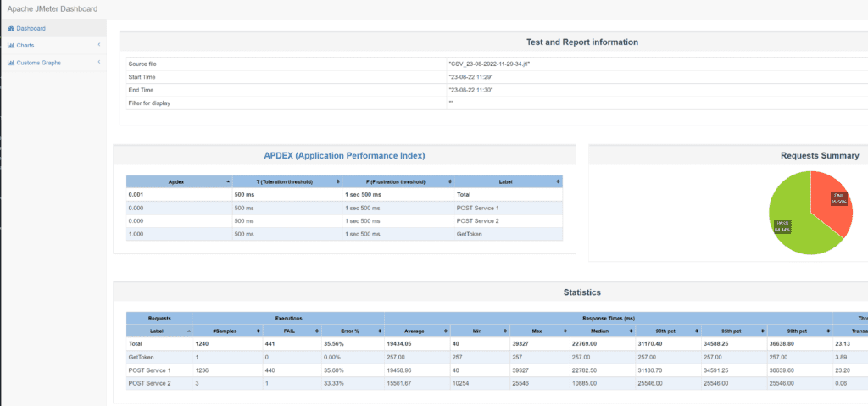Sort Statistics table by 95th pct column

(734, 331)
